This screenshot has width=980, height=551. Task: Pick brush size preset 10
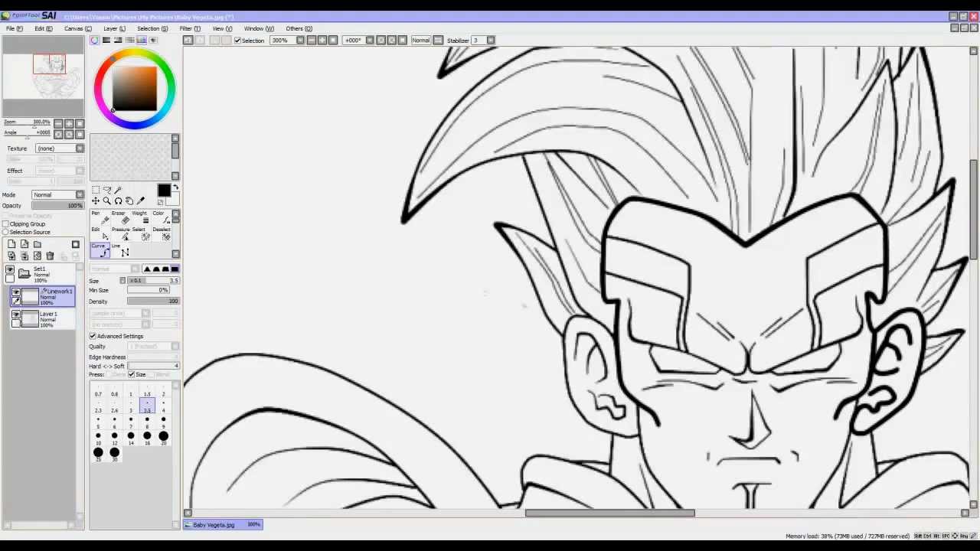tap(98, 439)
